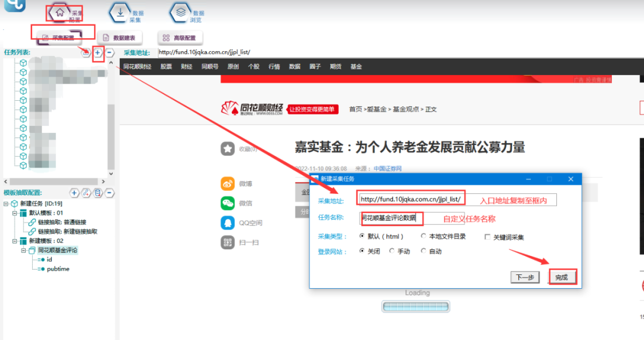Switch to 采集配置 sub-tab

[x=59, y=38]
